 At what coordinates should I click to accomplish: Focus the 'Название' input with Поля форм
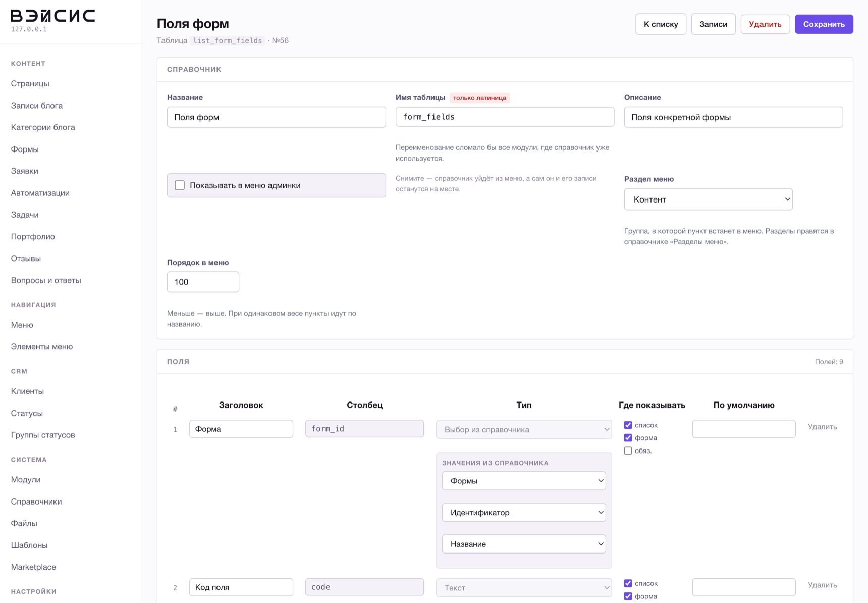276,117
